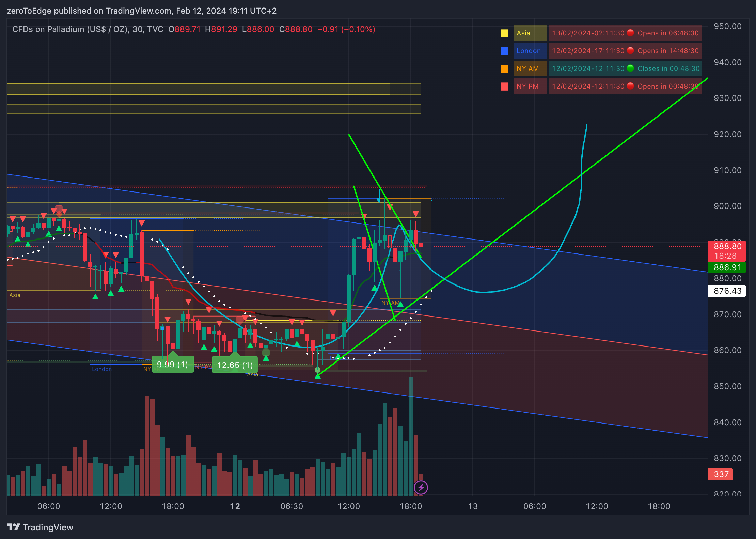This screenshot has height=539, width=756.
Task: Click the yellow Asia session color swatch
Action: [504, 33]
